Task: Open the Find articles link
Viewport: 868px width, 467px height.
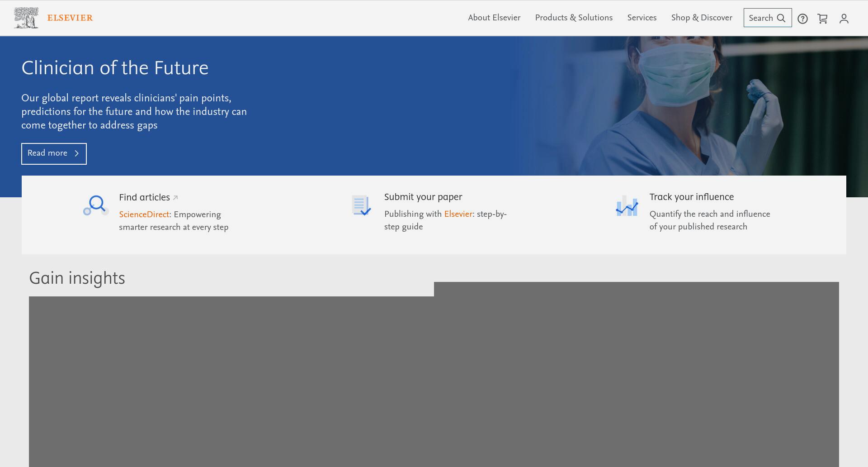Action: tap(144, 197)
